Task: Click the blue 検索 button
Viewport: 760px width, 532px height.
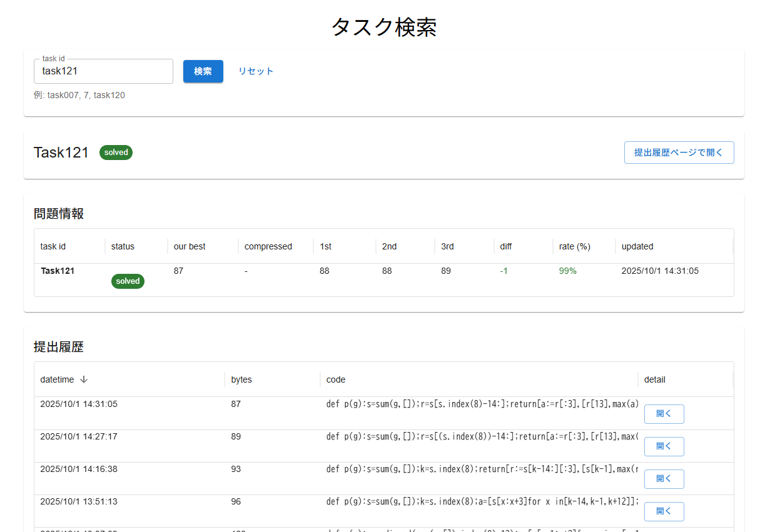Action: 203,71
